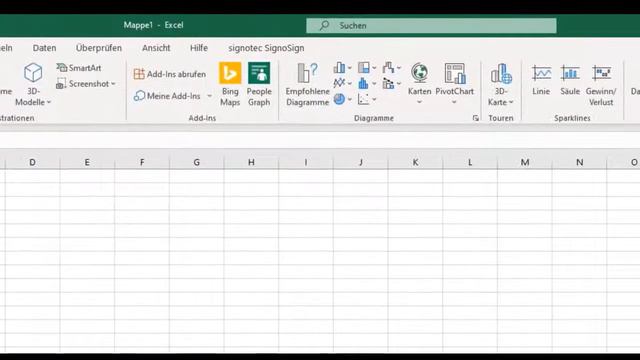This screenshot has height=360, width=640.
Task: Insert a pie or doughnut chart
Action: click(x=339, y=99)
